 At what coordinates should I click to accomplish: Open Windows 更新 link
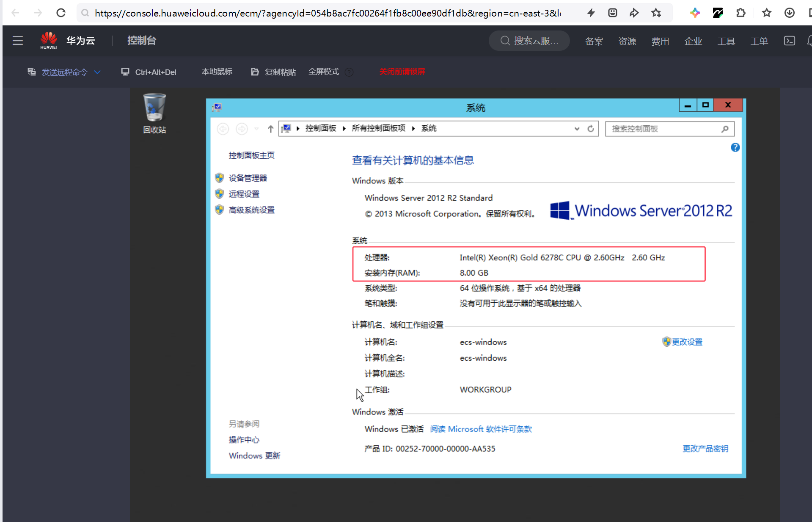click(x=255, y=456)
